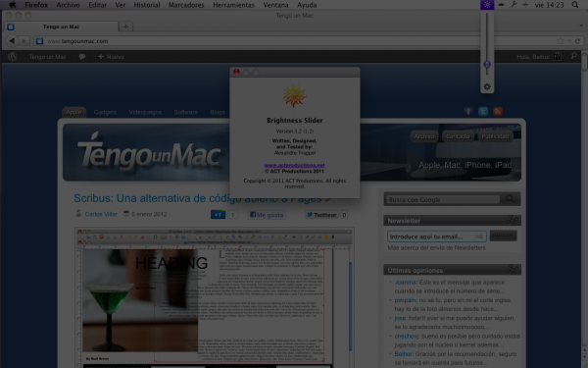
Task: Open the Herramientas menu
Action: click(x=233, y=5)
